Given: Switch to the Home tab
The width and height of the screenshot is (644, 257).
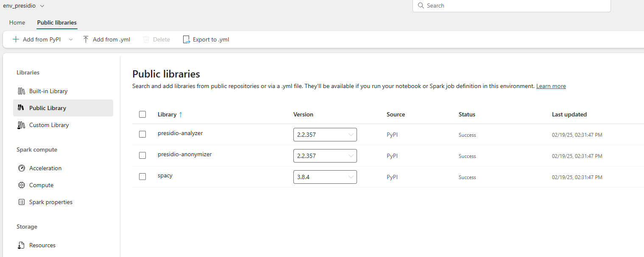Looking at the screenshot, I should pyautogui.click(x=17, y=22).
